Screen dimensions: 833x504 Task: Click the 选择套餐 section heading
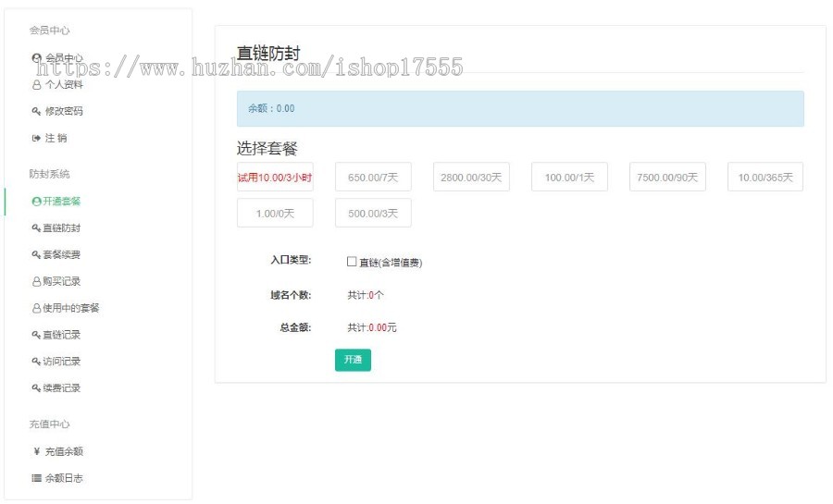(x=267, y=149)
